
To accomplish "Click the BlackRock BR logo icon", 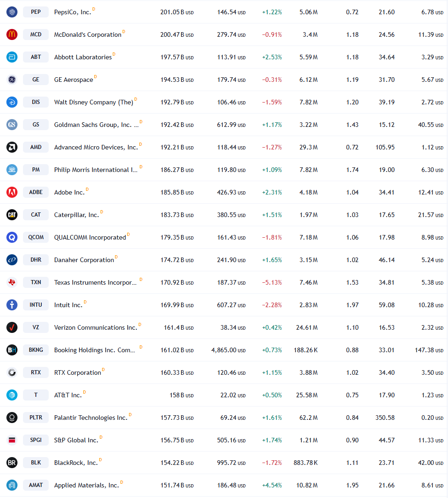I will 12,463.
